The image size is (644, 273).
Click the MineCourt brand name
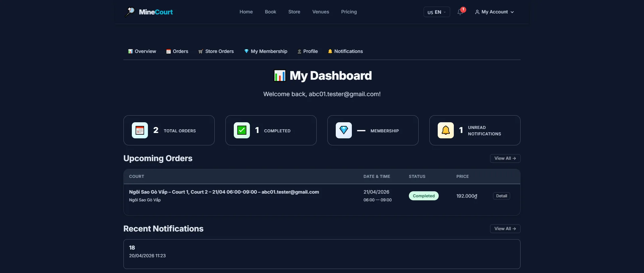click(x=156, y=12)
